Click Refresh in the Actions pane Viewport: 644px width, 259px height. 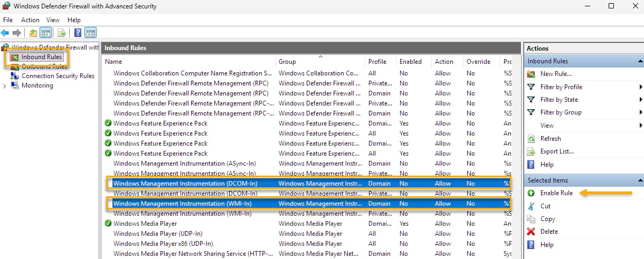pyautogui.click(x=551, y=139)
